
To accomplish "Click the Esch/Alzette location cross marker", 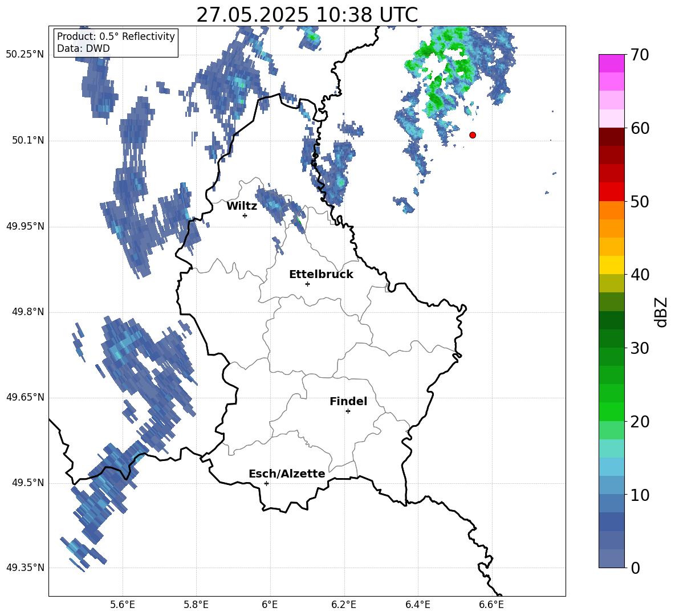I will click(266, 483).
